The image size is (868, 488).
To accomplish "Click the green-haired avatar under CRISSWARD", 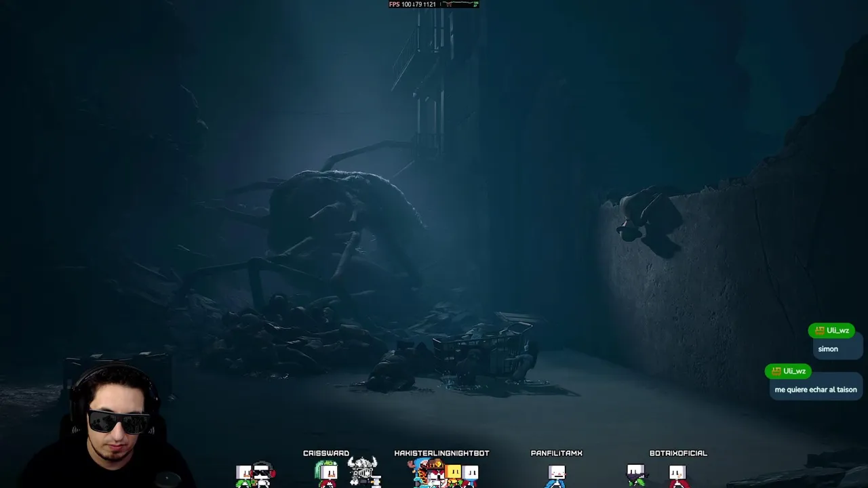I will click(x=327, y=473).
